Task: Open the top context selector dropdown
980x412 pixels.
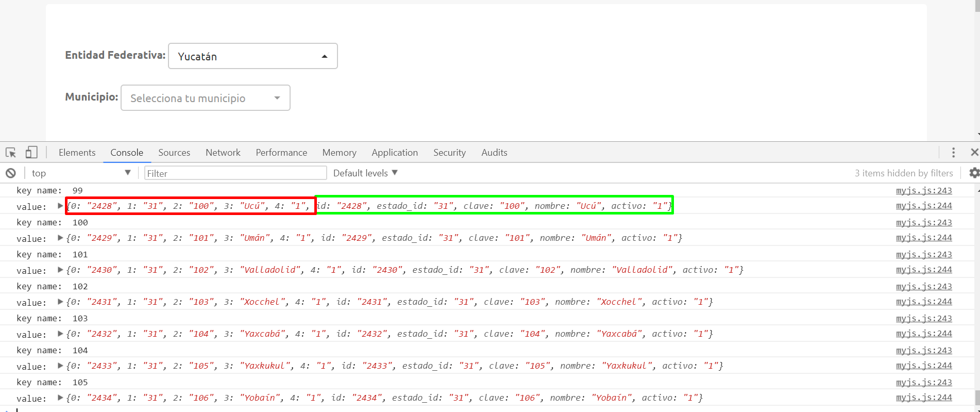Action: [81, 173]
